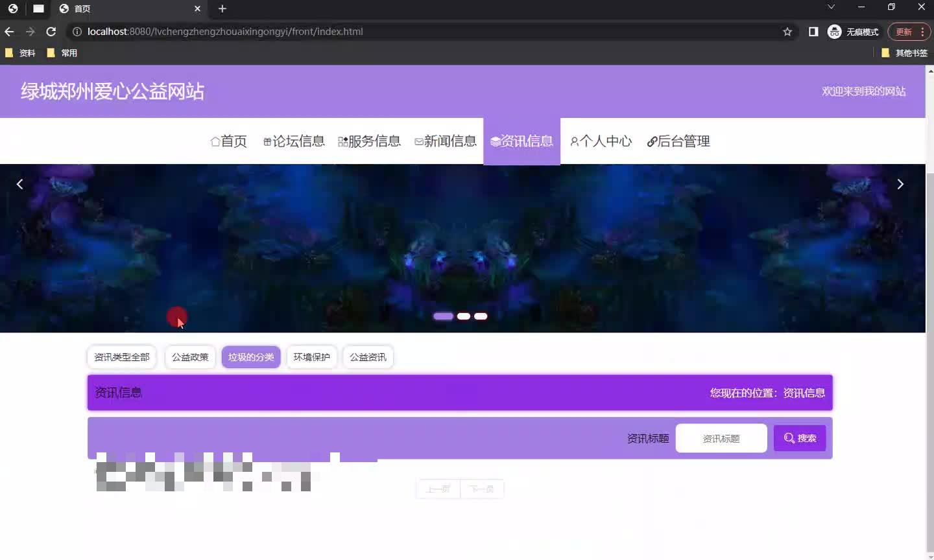Click the 无痕模式 incognito indicator

tap(853, 31)
